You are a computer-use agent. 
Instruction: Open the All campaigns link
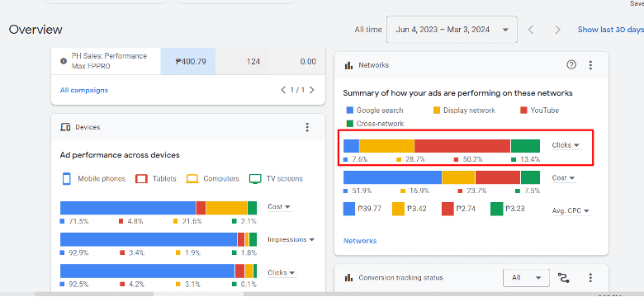click(84, 90)
